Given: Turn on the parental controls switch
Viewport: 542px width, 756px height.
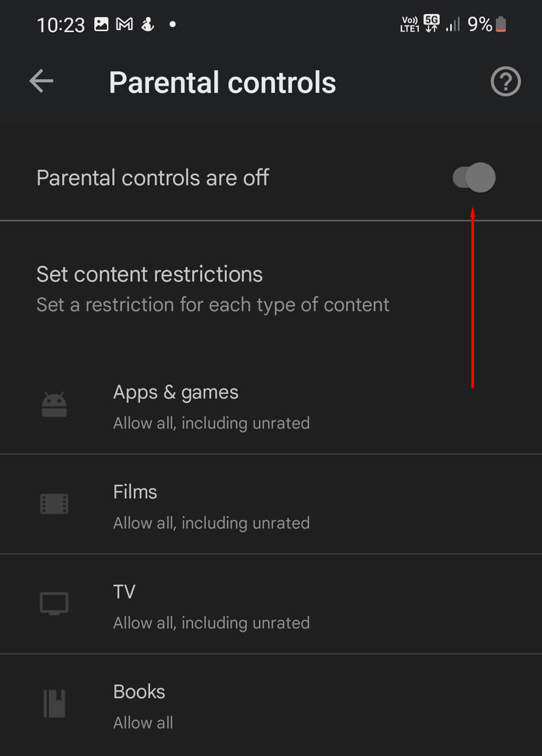Looking at the screenshot, I should coord(474,177).
